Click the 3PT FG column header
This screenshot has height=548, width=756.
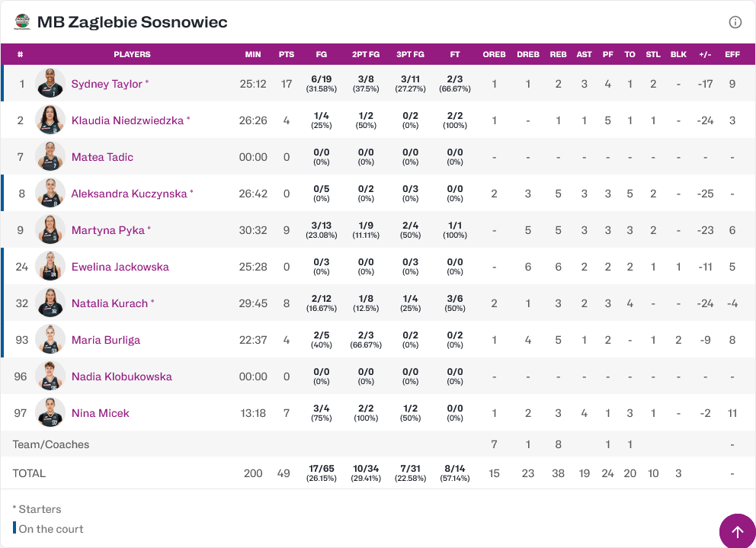click(x=410, y=54)
